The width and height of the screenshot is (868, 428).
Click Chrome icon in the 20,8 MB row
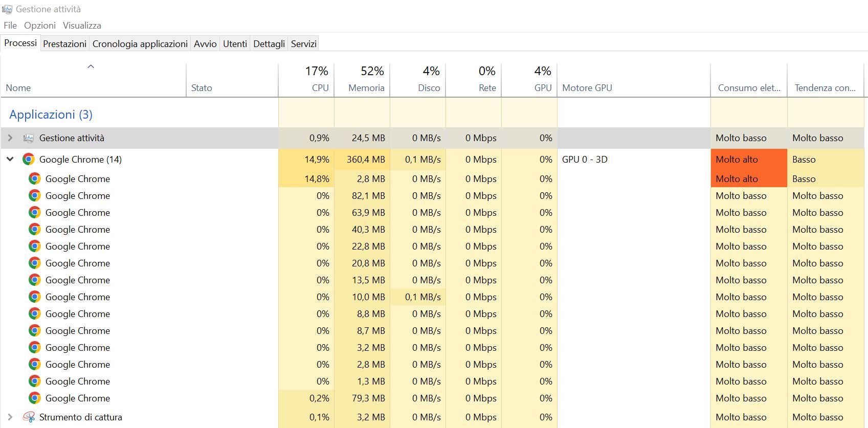(x=35, y=263)
